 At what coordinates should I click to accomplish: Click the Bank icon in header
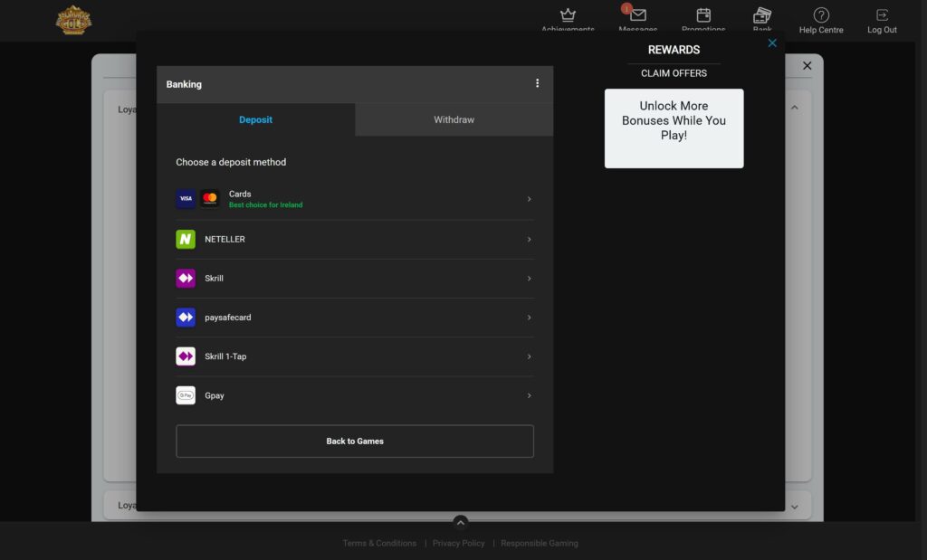(762, 15)
